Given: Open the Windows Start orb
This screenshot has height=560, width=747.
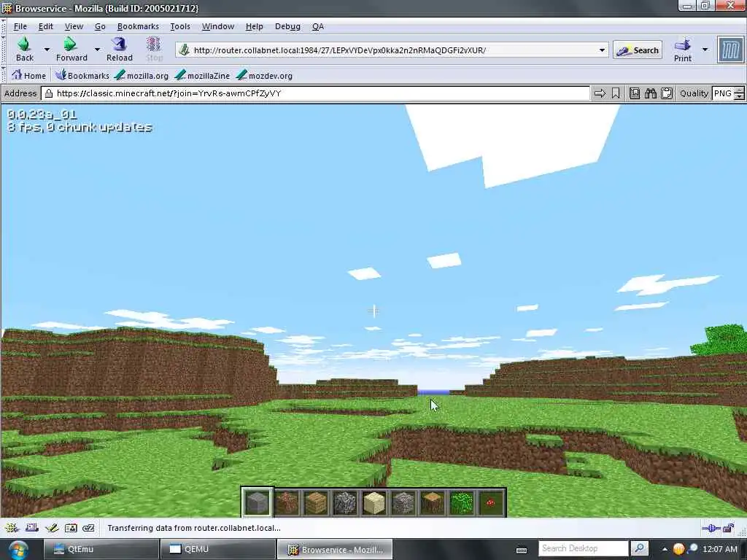Looking at the screenshot, I should tap(18, 550).
